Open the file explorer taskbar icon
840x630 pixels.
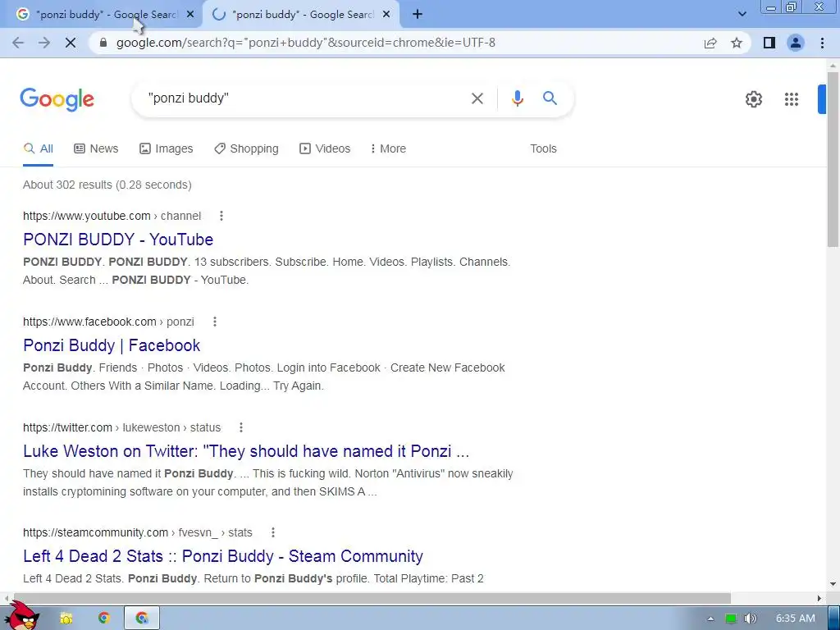point(66,619)
